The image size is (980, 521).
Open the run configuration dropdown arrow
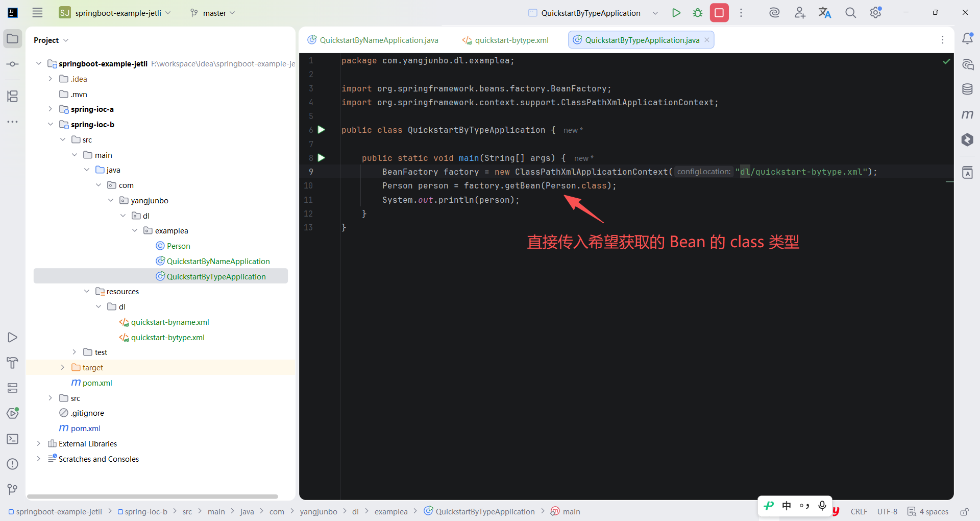tap(655, 13)
